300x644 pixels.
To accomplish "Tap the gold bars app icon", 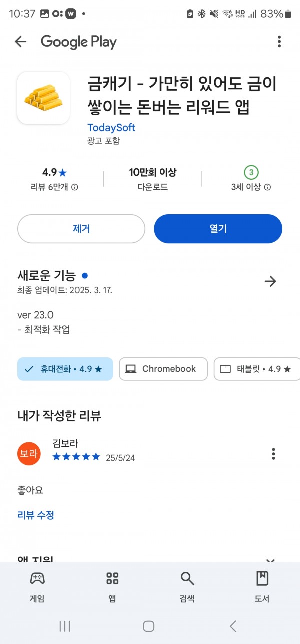I will [x=44, y=98].
